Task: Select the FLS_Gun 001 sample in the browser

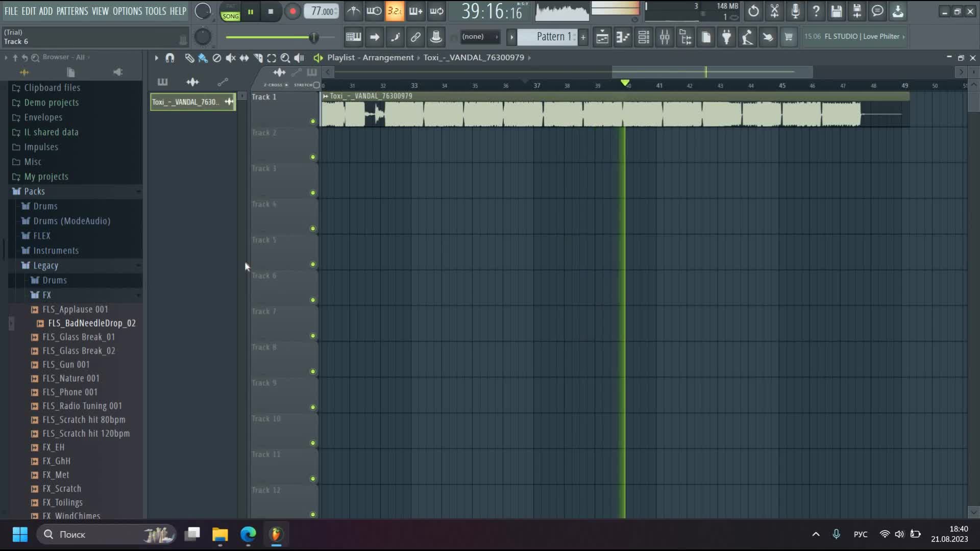Action: (66, 364)
